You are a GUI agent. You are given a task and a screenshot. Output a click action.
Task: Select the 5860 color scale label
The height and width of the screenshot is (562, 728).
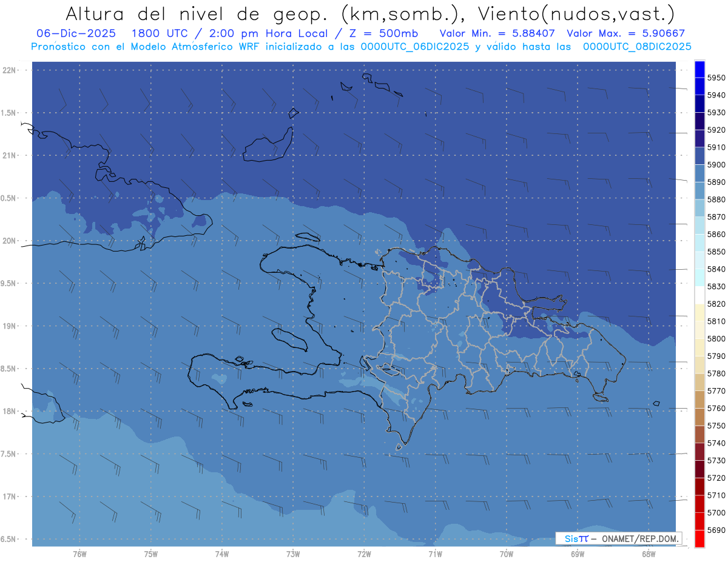pyautogui.click(x=716, y=234)
